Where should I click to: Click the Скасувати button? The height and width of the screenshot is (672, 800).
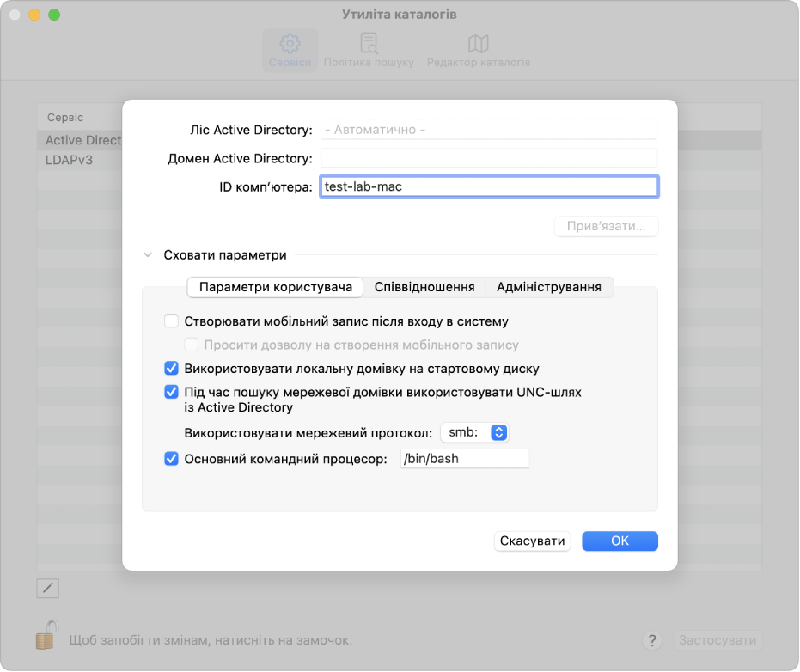pos(532,541)
